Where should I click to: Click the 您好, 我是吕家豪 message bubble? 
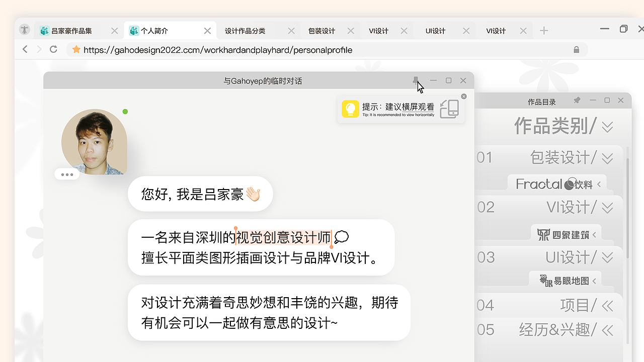point(200,194)
